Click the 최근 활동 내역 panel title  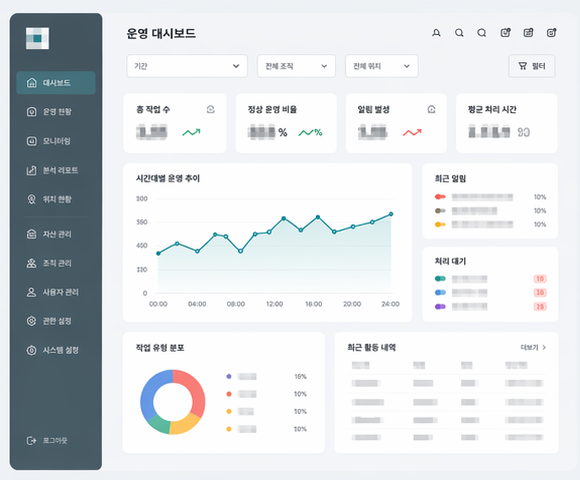[x=371, y=348]
